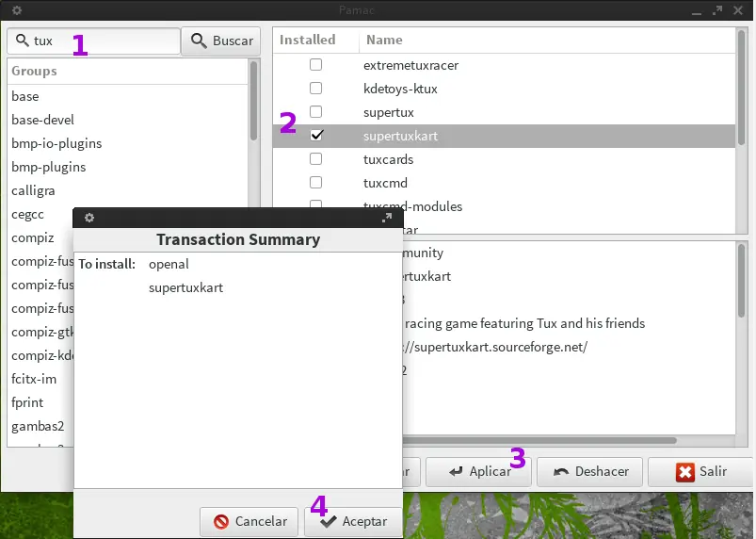The image size is (756, 539).
Task: Click 'openal' in the to-install list
Action: [x=169, y=265]
